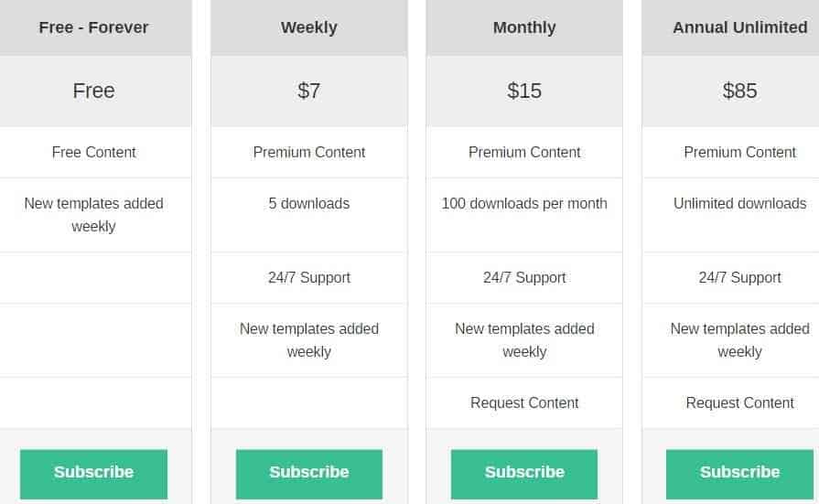Image resolution: width=819 pixels, height=504 pixels.
Task: Select the Free - Forever plan header
Action: tap(93, 27)
